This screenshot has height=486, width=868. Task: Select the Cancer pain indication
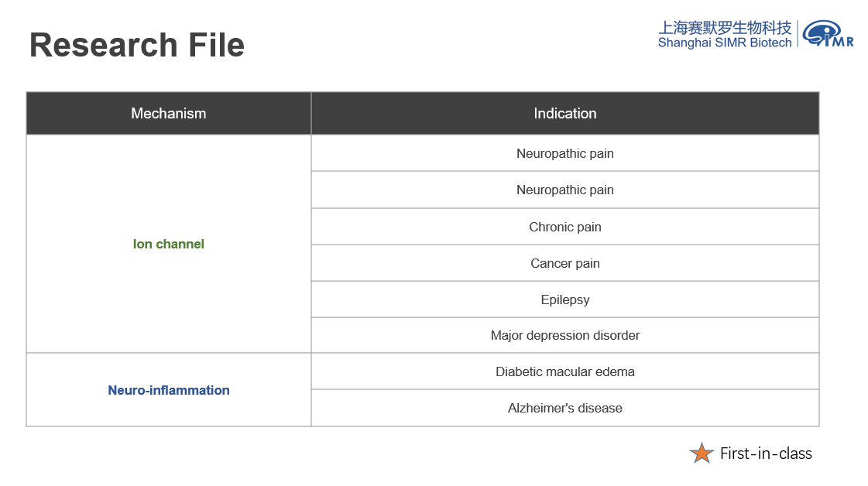(x=565, y=263)
